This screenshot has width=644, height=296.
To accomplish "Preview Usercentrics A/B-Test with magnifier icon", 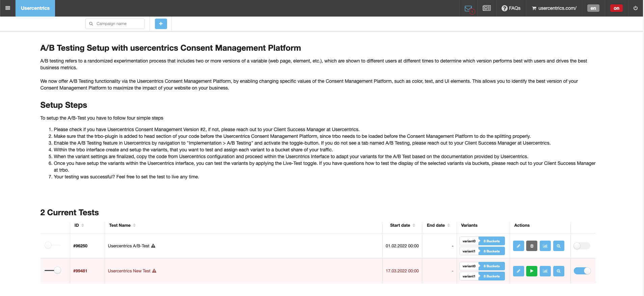I will [559, 246].
